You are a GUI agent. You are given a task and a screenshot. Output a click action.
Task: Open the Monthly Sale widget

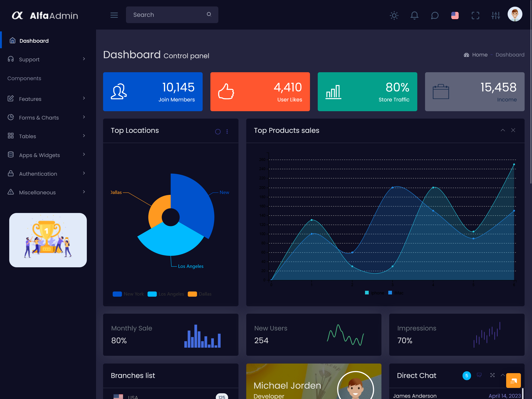(x=171, y=335)
